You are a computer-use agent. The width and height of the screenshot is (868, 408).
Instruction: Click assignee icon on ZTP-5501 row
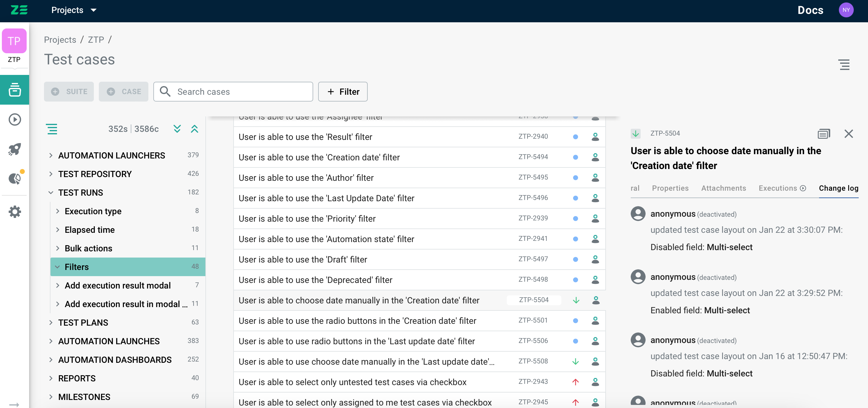595,320
